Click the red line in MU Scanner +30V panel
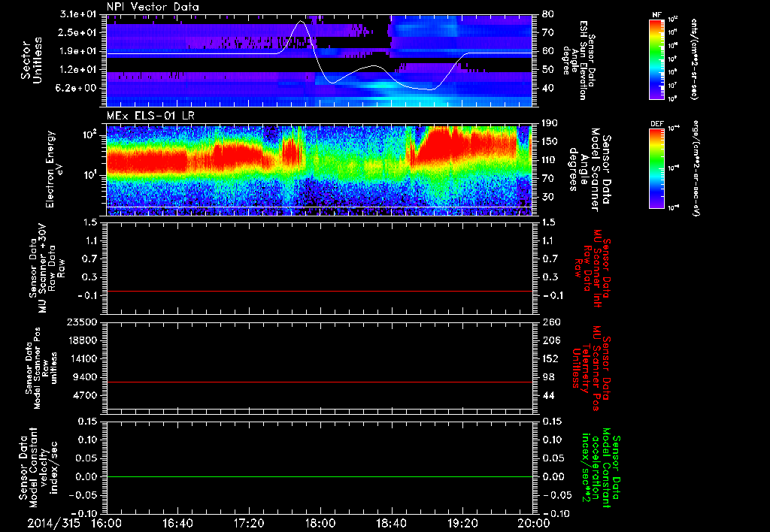Viewport: 770px width, 532px height. tap(319, 291)
